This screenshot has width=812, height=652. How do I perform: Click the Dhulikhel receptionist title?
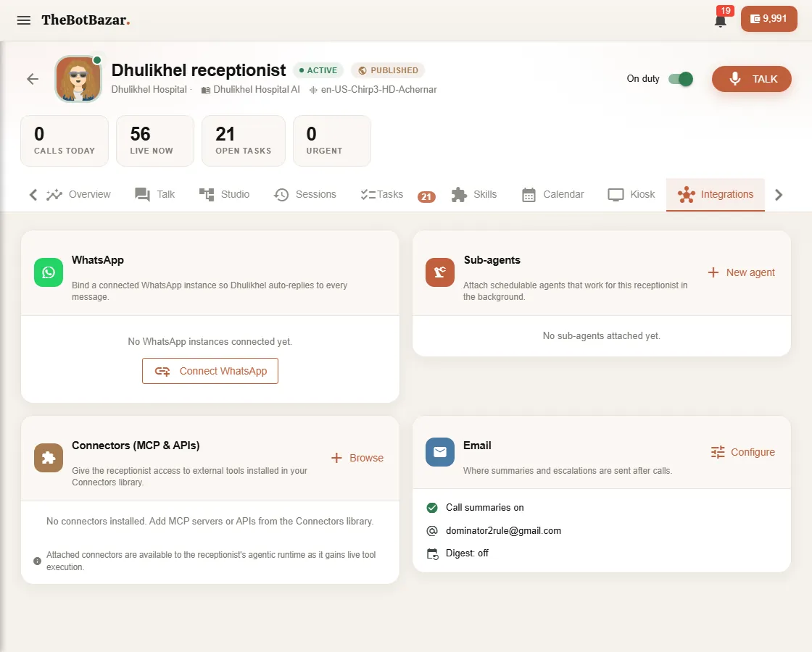(x=199, y=70)
